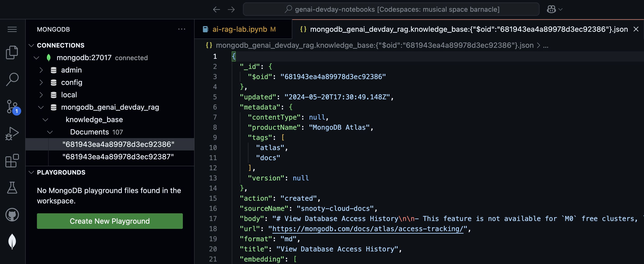The height and width of the screenshot is (264, 644).
Task: Click line number 17 in the gutter
Action: 213,219
